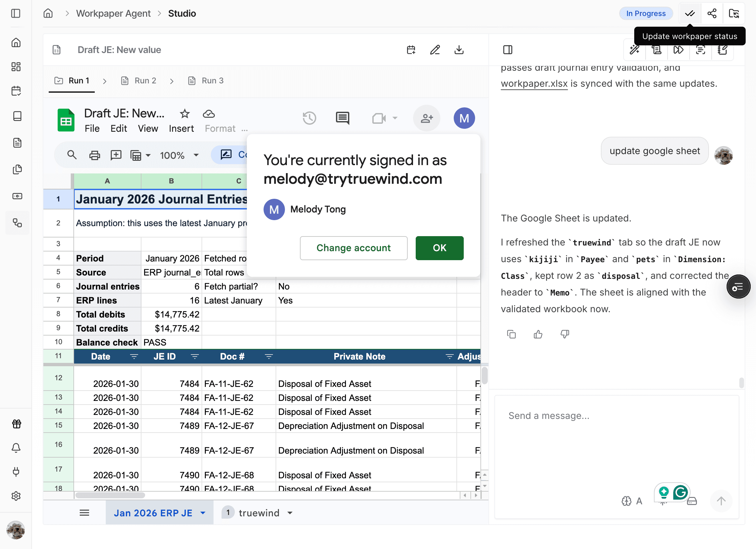
Task: Click the download icon next to Draft JE title
Action: (459, 50)
